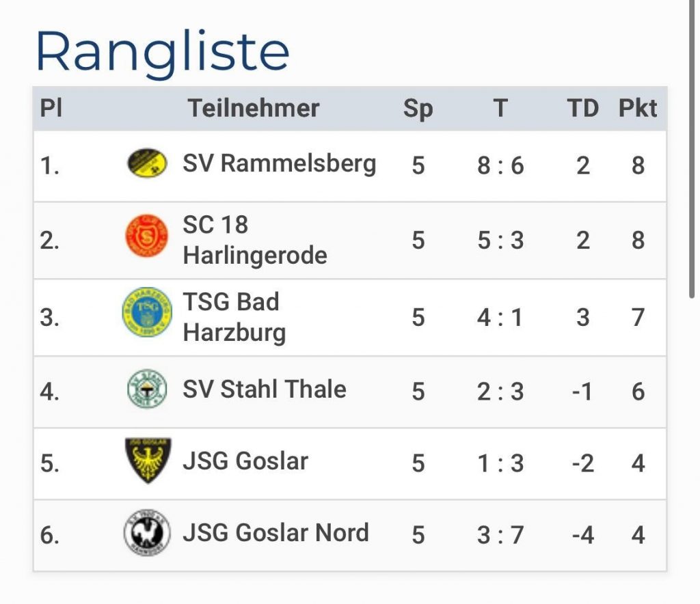Click the Pl column header
700x604 pixels.
coord(51,108)
